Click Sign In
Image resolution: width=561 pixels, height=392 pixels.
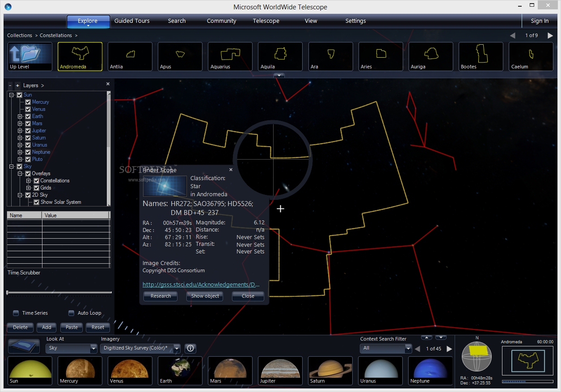540,21
